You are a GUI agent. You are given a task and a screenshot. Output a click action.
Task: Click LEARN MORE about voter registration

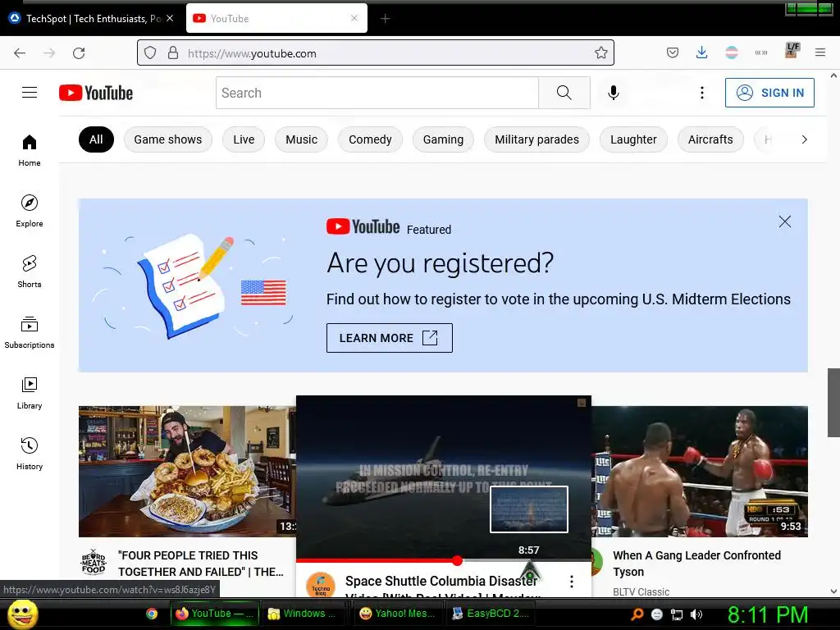tap(390, 338)
